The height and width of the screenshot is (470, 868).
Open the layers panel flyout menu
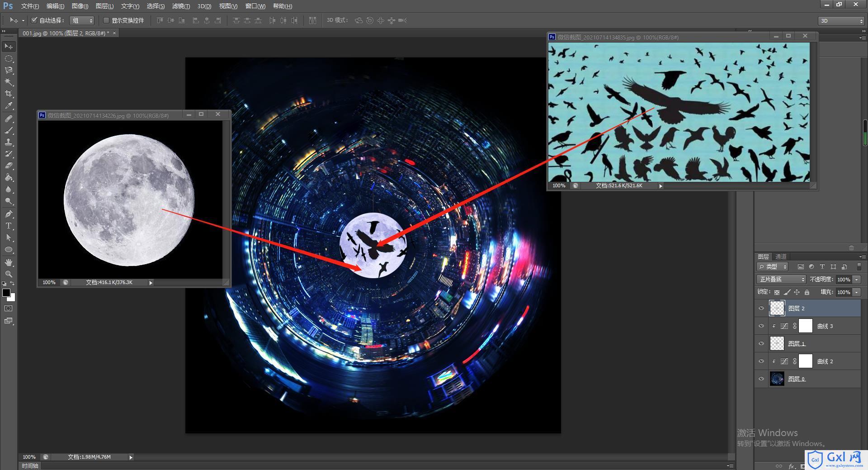click(x=862, y=256)
